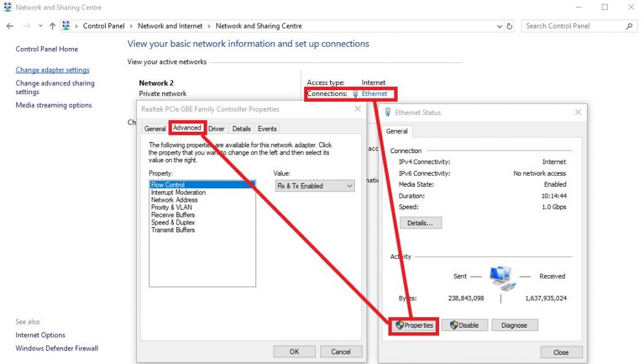This screenshot has height=364, width=644.
Task: Switch to the Advanced tab
Action: pos(187,128)
